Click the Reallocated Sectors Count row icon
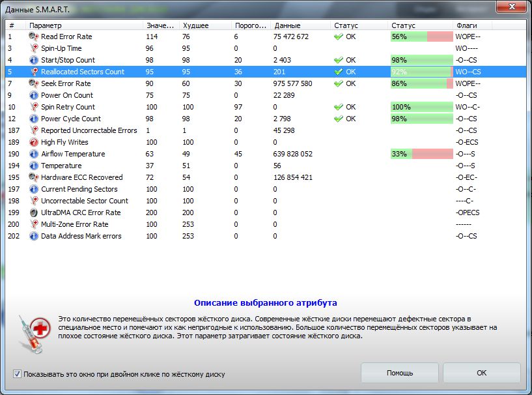 (34, 72)
